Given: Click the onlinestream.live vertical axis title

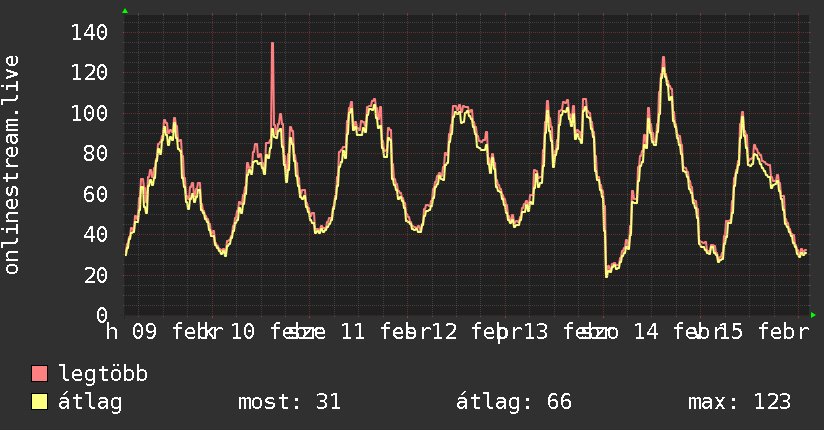Looking at the screenshot, I should tap(11, 165).
